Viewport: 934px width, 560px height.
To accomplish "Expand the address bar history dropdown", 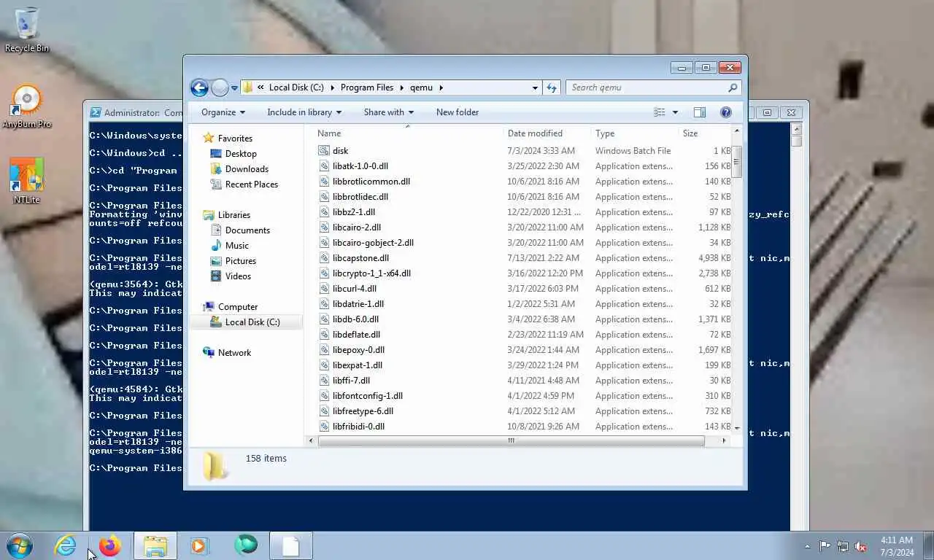I will (535, 87).
